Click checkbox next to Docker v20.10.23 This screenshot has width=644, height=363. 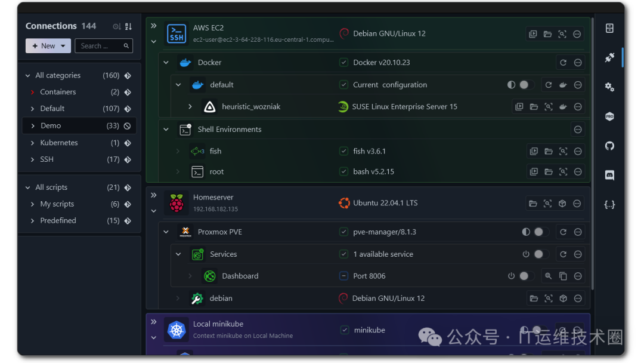coord(344,63)
